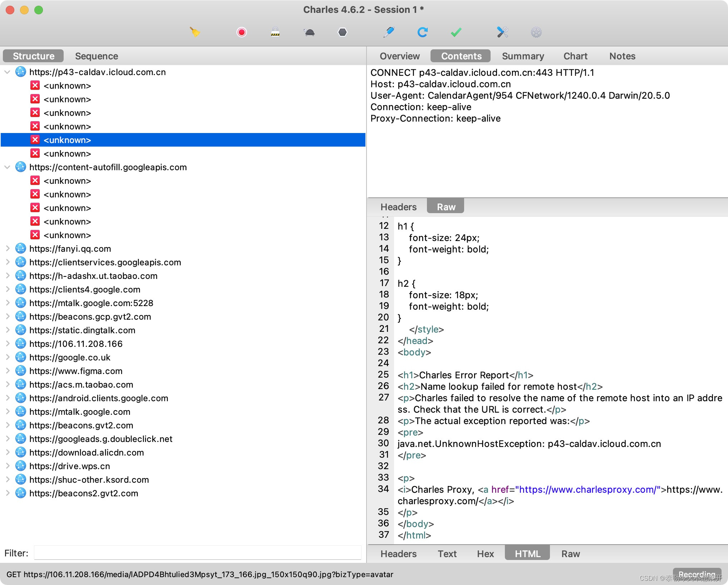This screenshot has height=585, width=728.
Task: Click the globe icon for google.co.uk
Action: point(21,358)
